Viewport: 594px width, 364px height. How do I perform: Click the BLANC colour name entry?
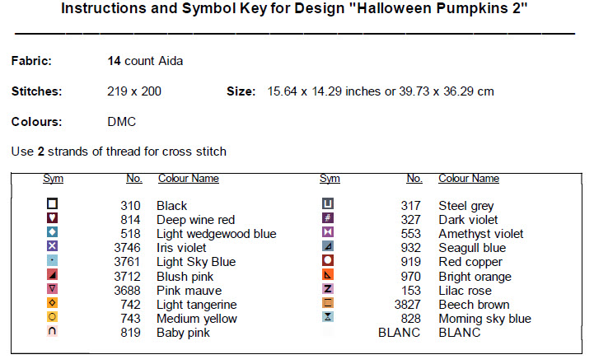pos(459,333)
